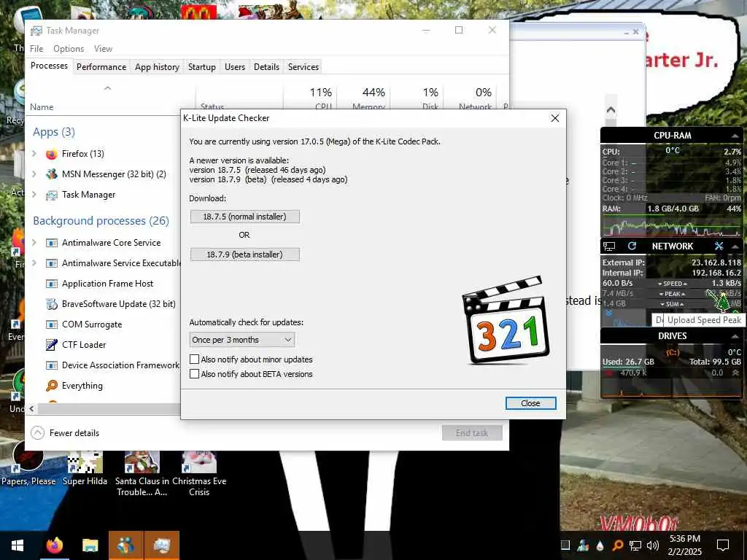Switch to MSN Messenger taskbar button
This screenshot has width=747, height=560.
coord(125,545)
